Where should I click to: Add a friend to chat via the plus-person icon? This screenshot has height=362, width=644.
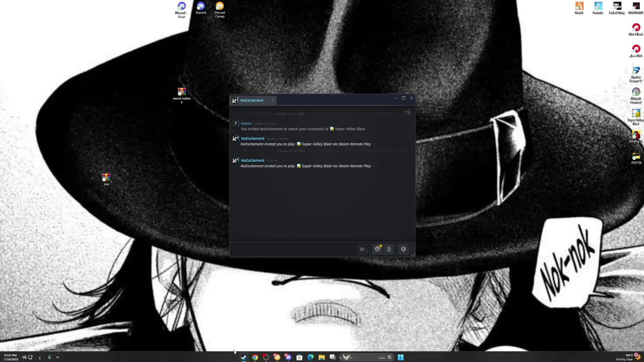[408, 112]
